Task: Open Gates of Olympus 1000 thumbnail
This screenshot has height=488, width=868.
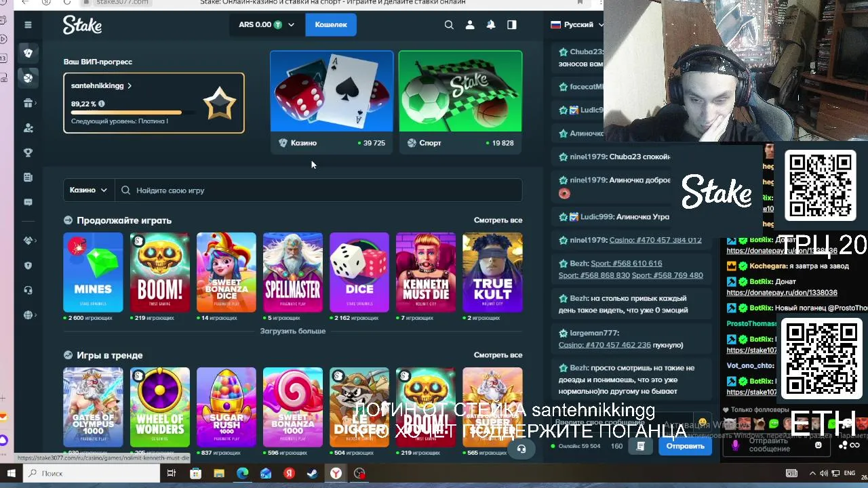Action: click(x=93, y=407)
